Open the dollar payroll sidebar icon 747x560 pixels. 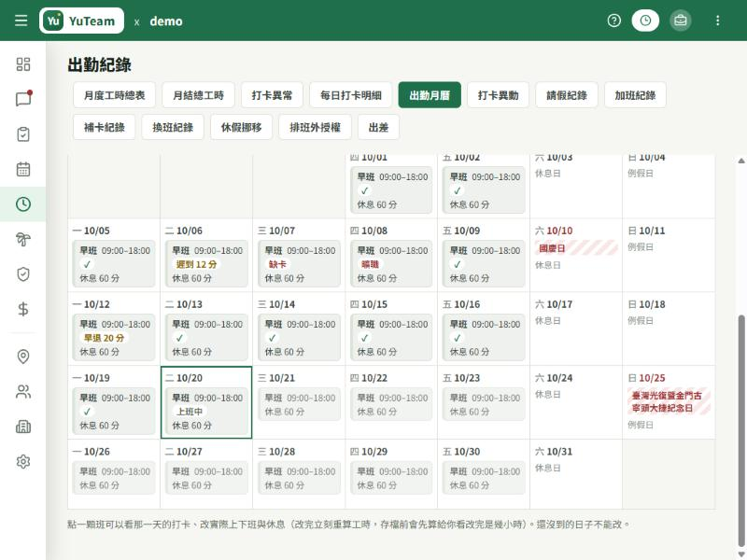[22, 309]
